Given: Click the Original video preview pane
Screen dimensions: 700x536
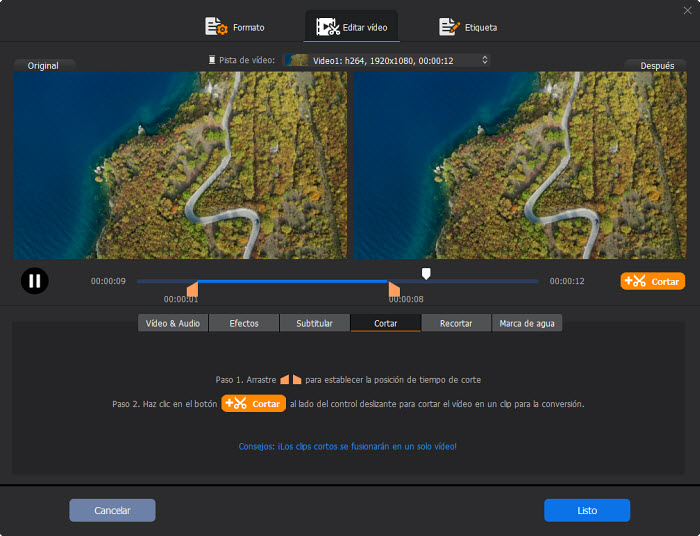Looking at the screenshot, I should click(180, 165).
